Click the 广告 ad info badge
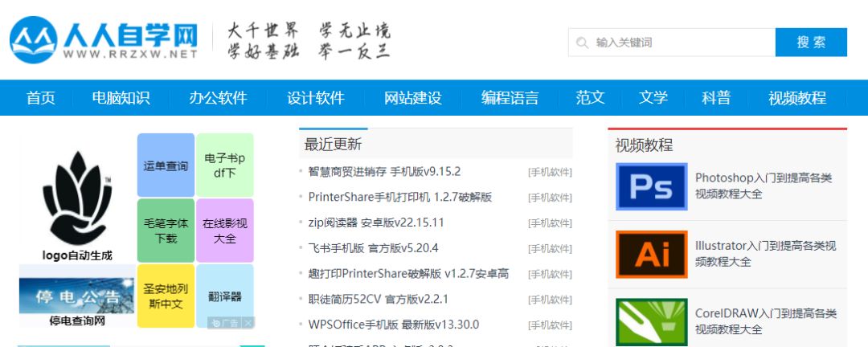This screenshot has height=347, width=868. coord(225,323)
